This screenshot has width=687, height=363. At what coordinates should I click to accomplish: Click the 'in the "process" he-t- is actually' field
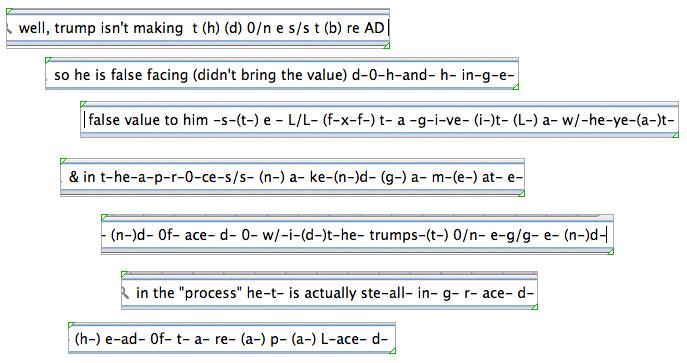click(329, 293)
